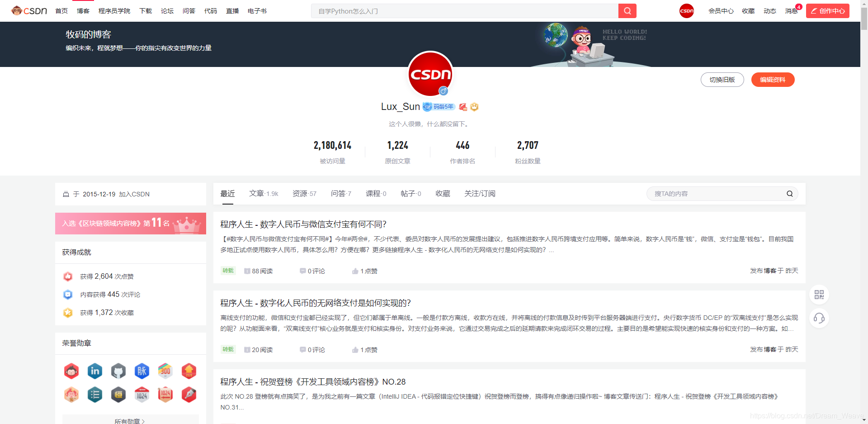Expand 所有勋章 medal list

pyautogui.click(x=130, y=420)
